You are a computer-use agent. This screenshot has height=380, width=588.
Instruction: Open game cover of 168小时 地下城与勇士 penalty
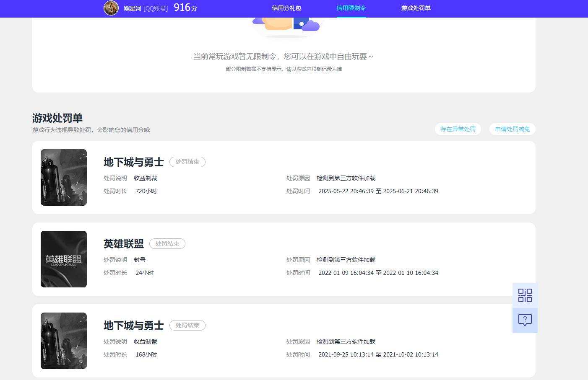(64, 341)
